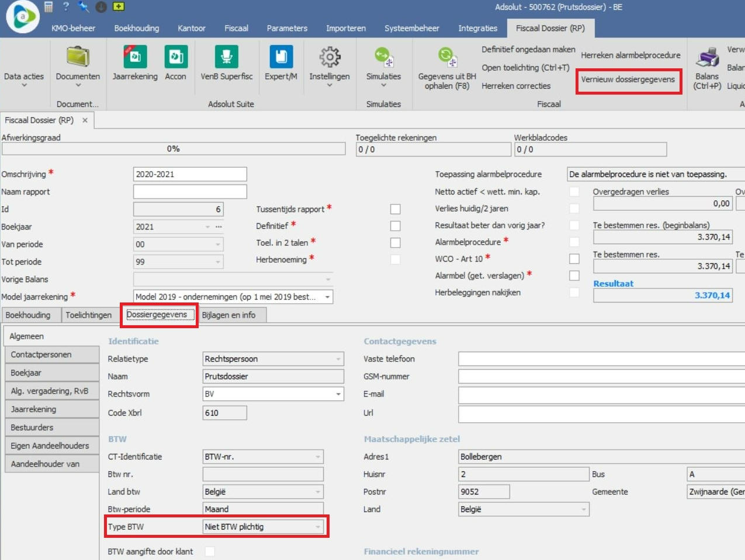Open the Boekhouding ribbon tab

point(137,28)
